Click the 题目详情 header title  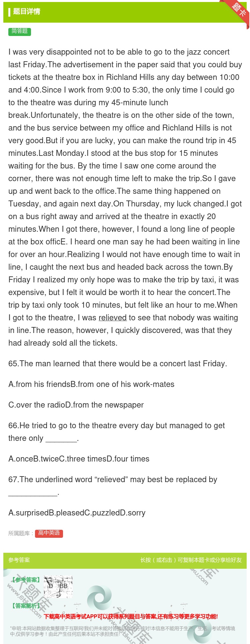tap(26, 12)
